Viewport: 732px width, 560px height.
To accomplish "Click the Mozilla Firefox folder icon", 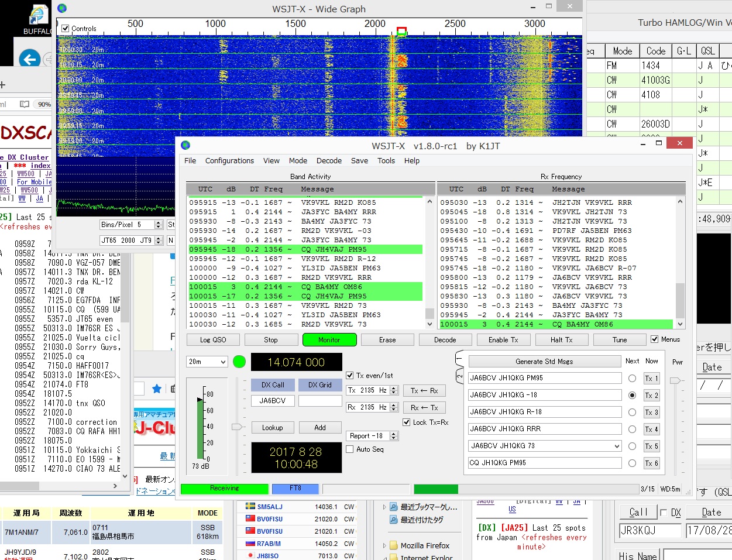I will coord(393,545).
